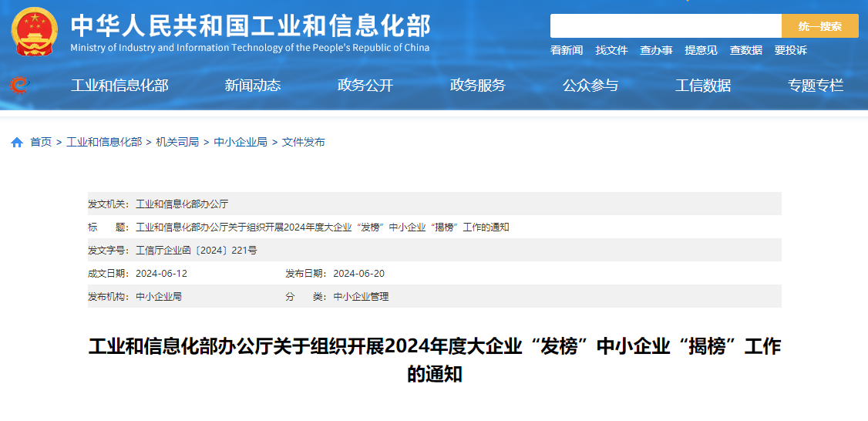868x421 pixels.
Task: Click the 机关司局 breadcrumb link
Action: (177, 142)
